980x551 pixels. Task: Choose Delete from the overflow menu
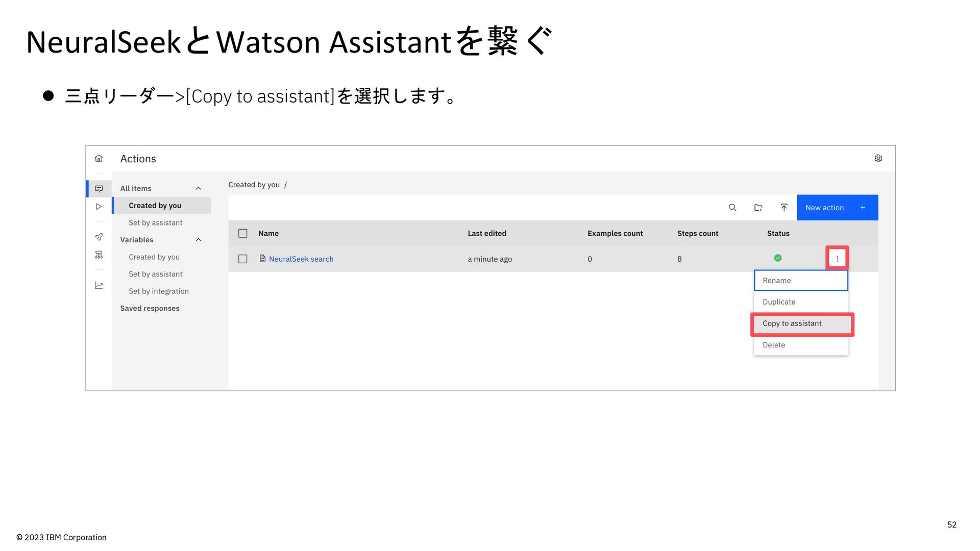click(x=801, y=345)
